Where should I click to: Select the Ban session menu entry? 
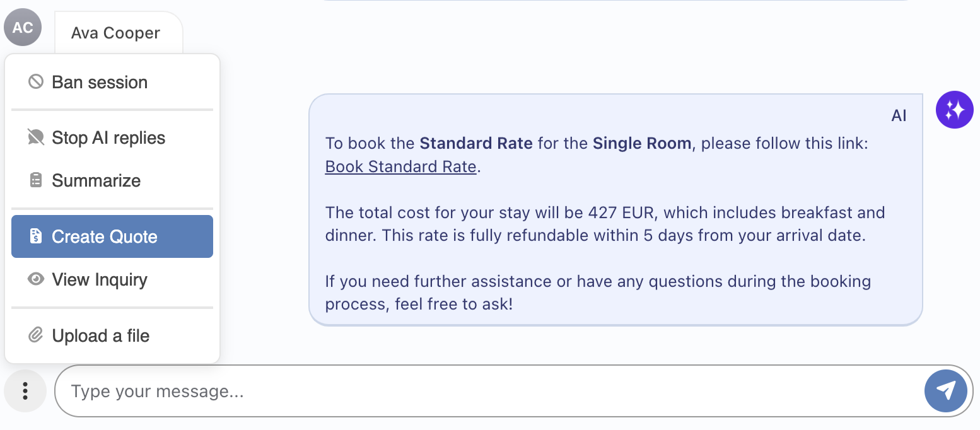(x=100, y=83)
